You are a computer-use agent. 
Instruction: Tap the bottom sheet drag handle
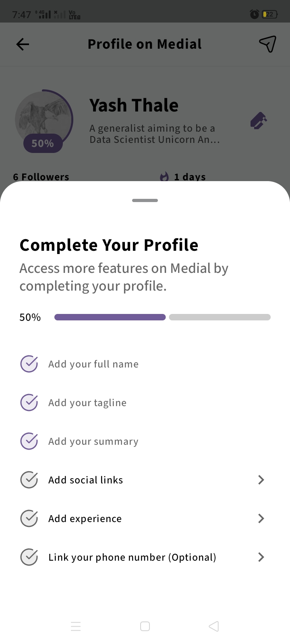click(145, 200)
